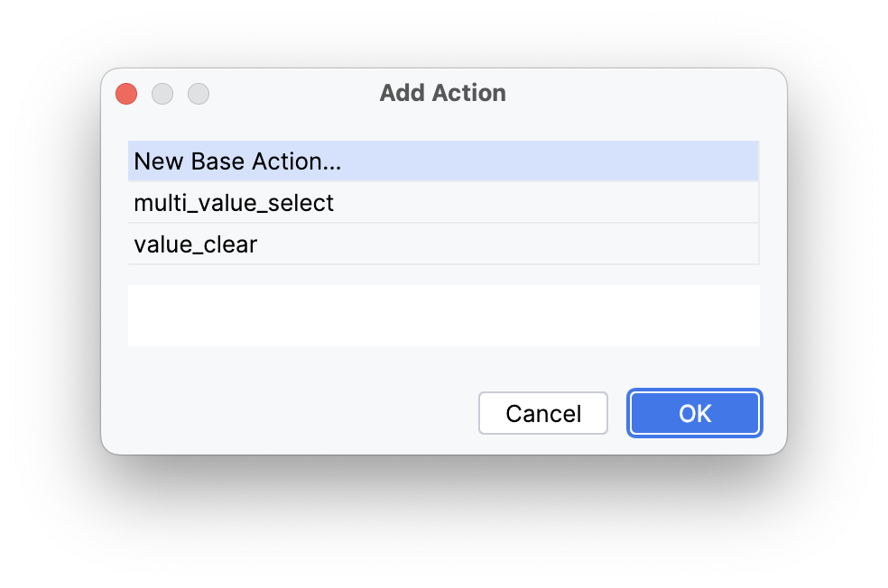Image resolution: width=888 pixels, height=588 pixels.
Task: Click the blue OK button
Action: pyautogui.click(x=695, y=413)
